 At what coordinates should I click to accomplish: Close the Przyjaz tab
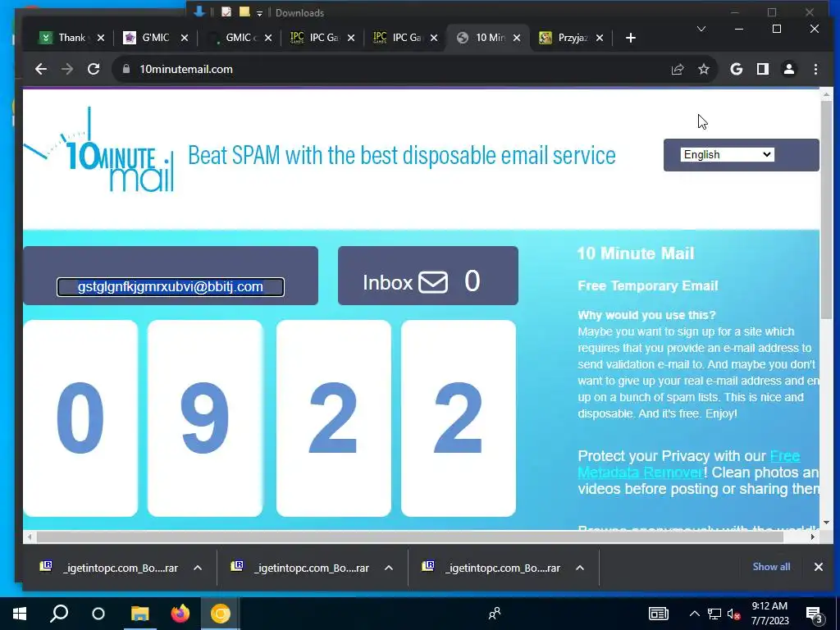point(600,38)
